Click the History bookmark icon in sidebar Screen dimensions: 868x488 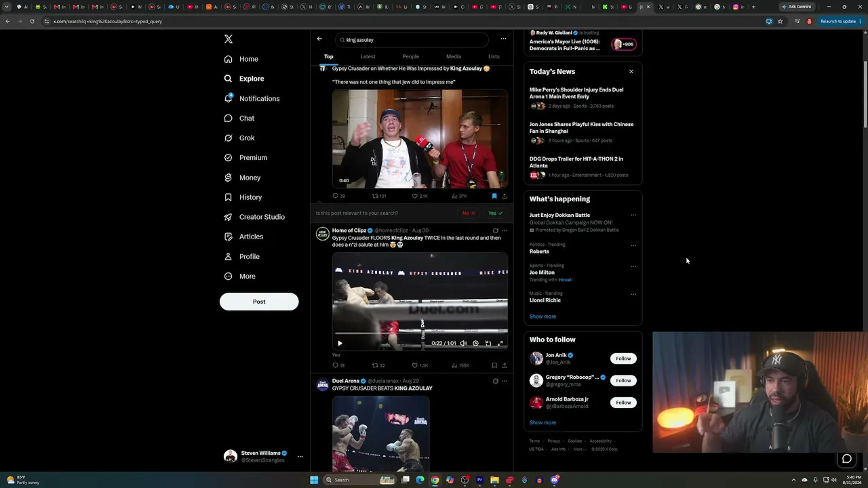(229, 197)
